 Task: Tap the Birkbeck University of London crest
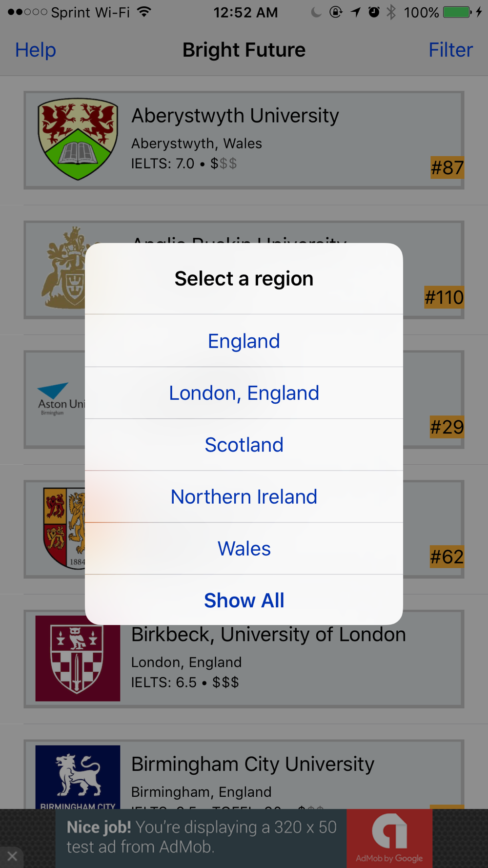78,658
